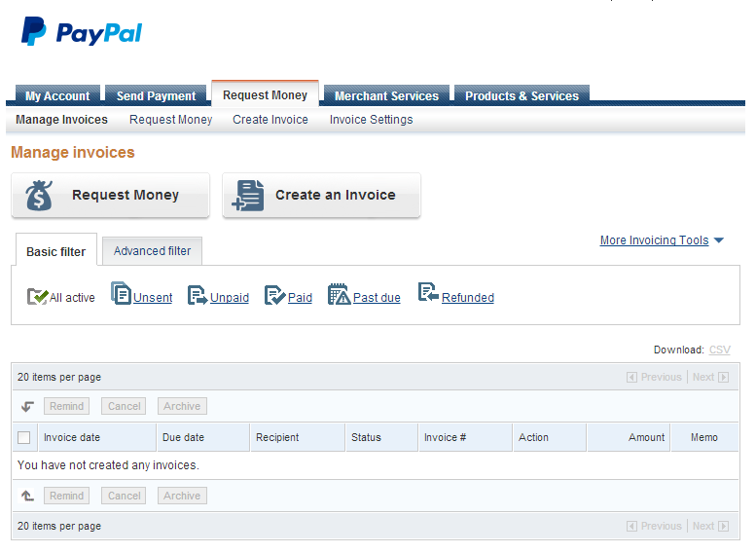Viewport: 756px width, 553px height.
Task: Open the Create Invoice submenu item
Action: [x=270, y=119]
